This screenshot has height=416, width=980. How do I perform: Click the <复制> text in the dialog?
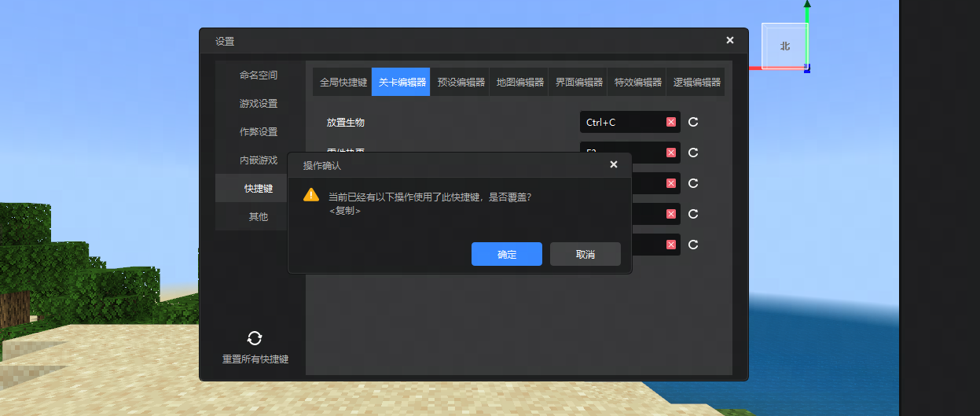pos(345,211)
